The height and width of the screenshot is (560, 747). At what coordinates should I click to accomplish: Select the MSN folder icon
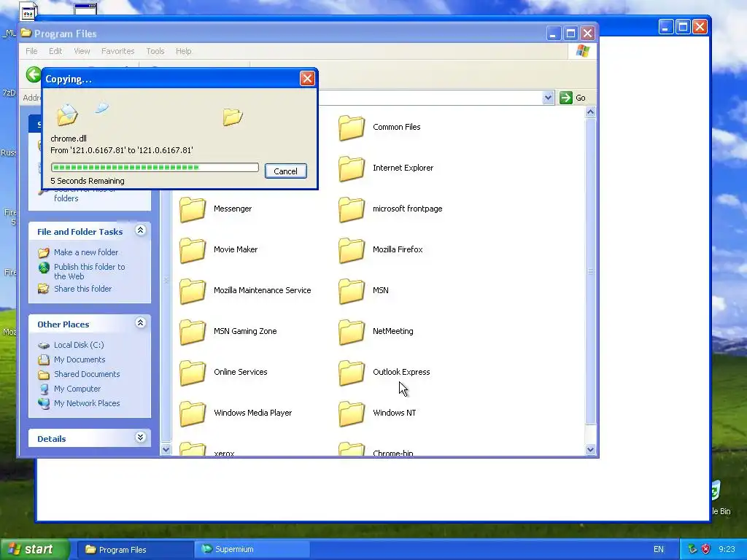(x=352, y=291)
